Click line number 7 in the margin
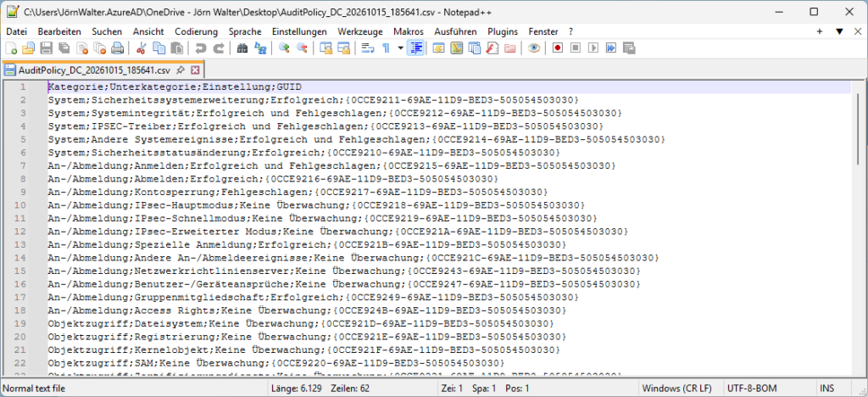This screenshot has width=868, height=397. pyautogui.click(x=22, y=165)
